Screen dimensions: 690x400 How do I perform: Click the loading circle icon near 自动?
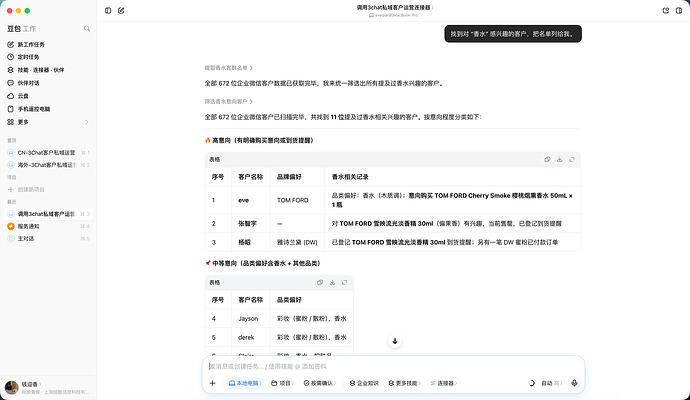click(x=532, y=383)
